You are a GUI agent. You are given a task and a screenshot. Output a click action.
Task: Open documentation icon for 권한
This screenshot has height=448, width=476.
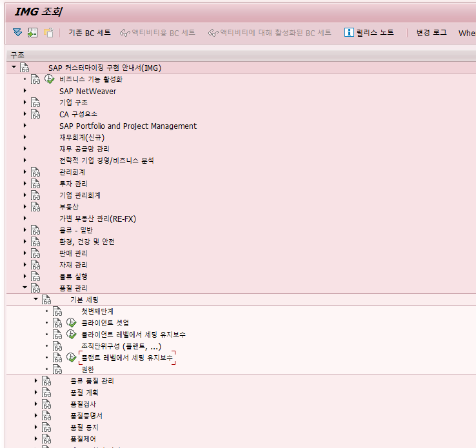point(57,369)
